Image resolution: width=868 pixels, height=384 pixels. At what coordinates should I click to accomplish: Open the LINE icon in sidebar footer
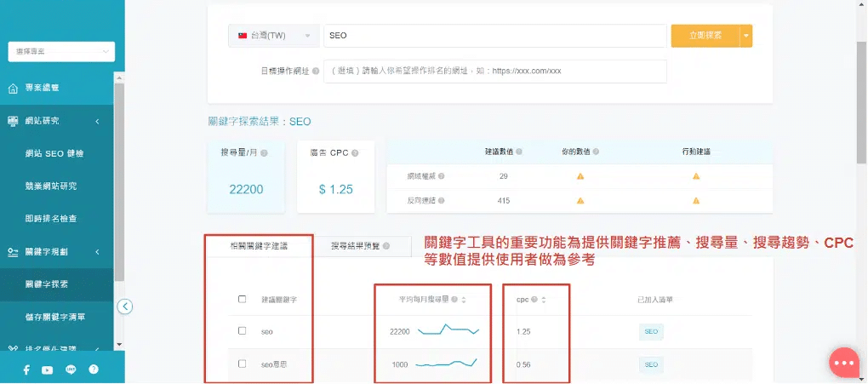[71, 370]
